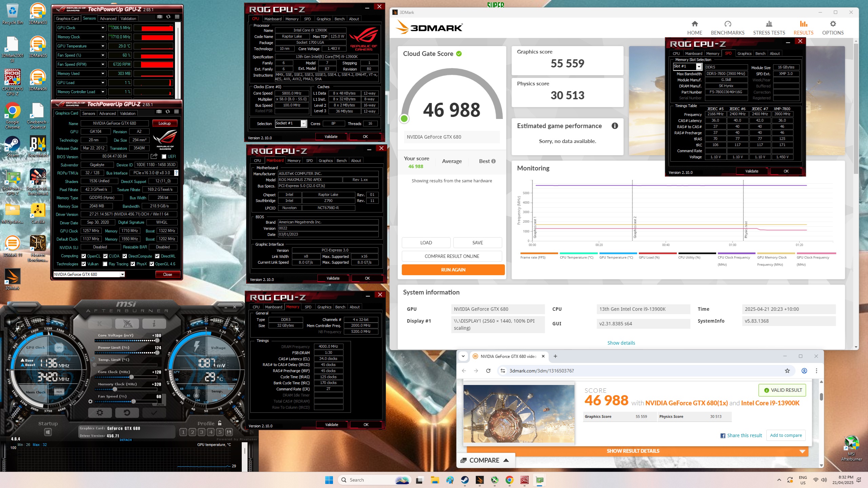The width and height of the screenshot is (868, 488).
Task: Toggle the OpenGL 4.6 checkbox
Action: [152, 264]
